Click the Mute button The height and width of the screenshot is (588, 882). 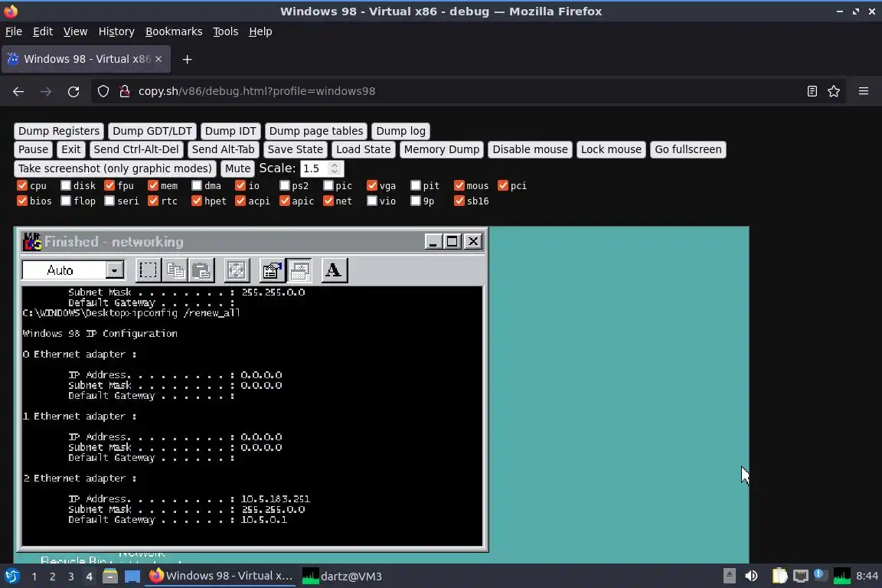point(237,168)
